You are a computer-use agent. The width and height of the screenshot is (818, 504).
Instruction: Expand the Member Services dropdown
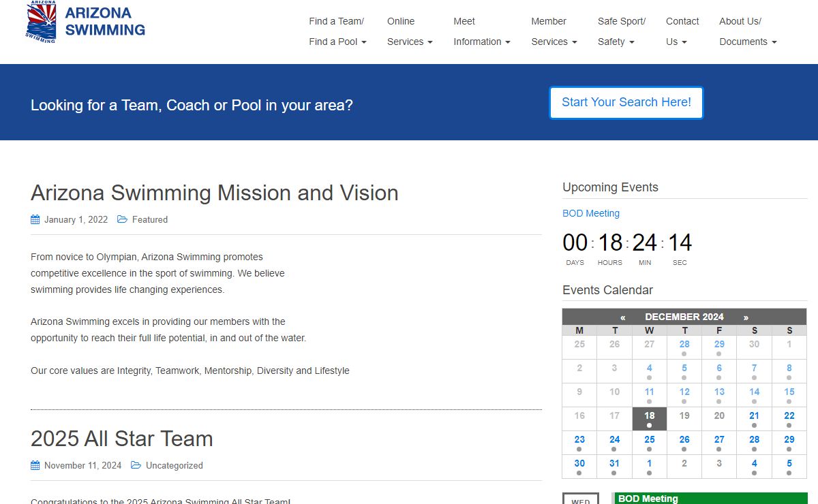click(554, 31)
